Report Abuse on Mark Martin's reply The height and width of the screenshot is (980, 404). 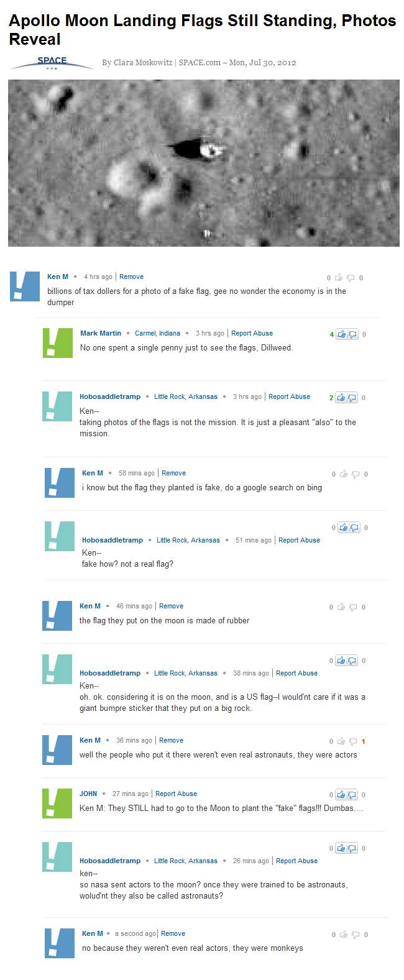coord(252,333)
